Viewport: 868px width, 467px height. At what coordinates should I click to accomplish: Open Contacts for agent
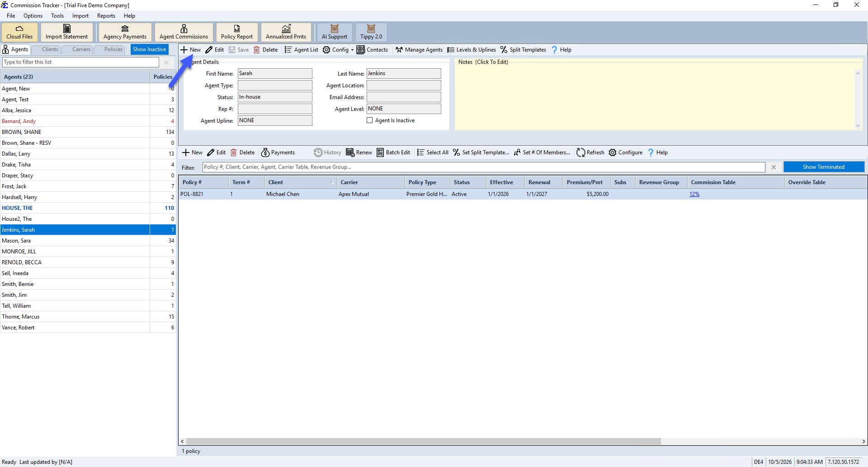[373, 50]
